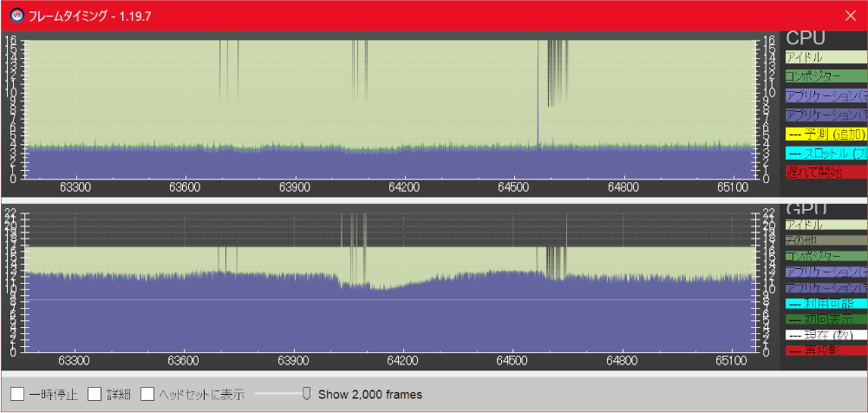Enable the 一時停止 pause checkbox

click(17, 394)
